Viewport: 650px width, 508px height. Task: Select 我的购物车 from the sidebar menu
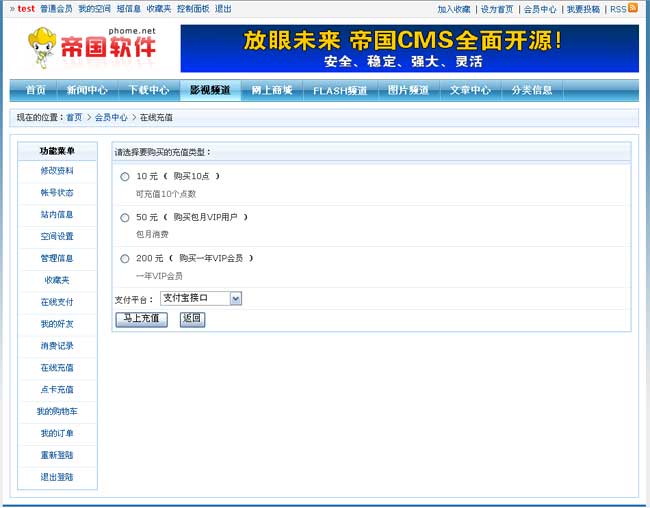click(x=57, y=412)
